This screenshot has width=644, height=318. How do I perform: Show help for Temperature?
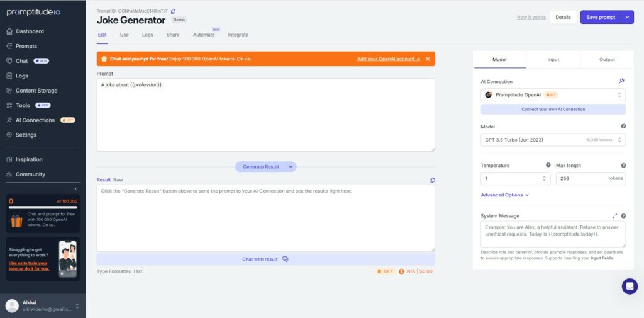pos(548,165)
